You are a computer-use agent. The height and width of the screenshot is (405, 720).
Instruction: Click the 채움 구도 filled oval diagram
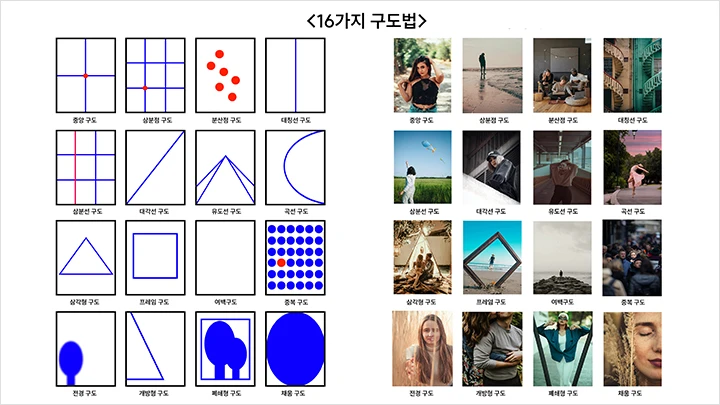click(295, 349)
